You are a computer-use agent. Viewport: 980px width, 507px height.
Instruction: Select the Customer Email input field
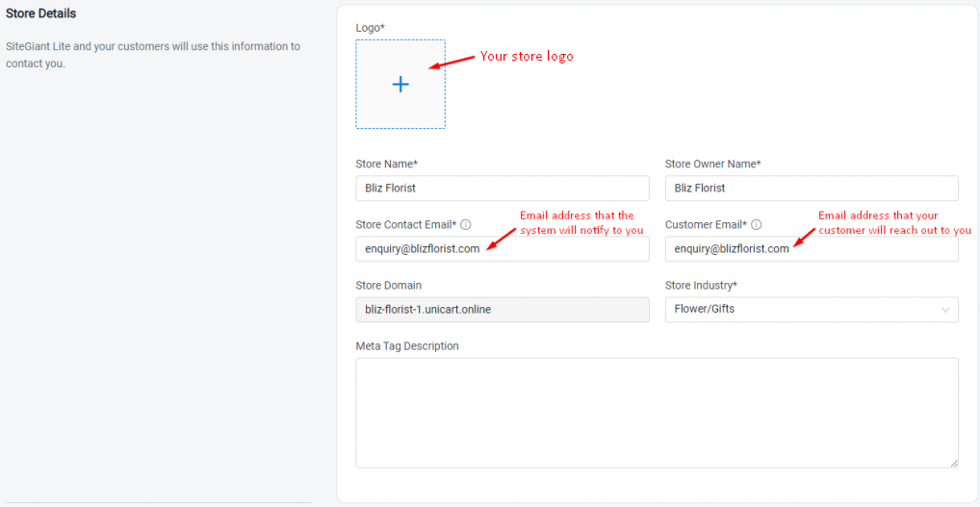tap(812, 248)
